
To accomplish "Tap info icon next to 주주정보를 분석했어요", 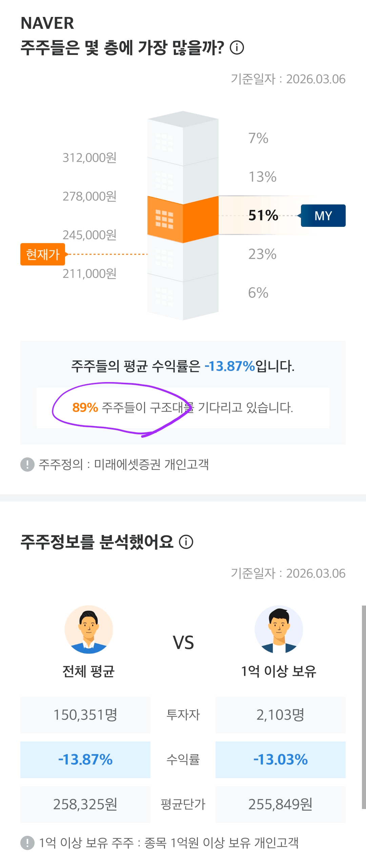I will pos(186,542).
